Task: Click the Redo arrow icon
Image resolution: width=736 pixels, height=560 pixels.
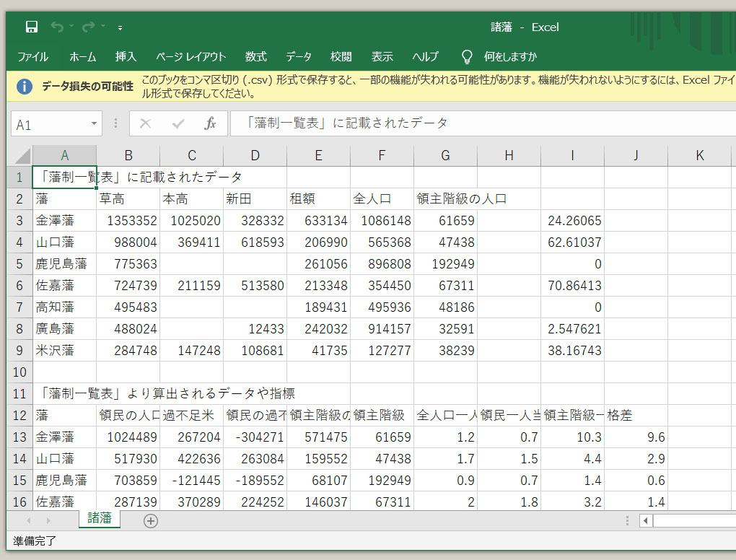Action: tap(88, 27)
